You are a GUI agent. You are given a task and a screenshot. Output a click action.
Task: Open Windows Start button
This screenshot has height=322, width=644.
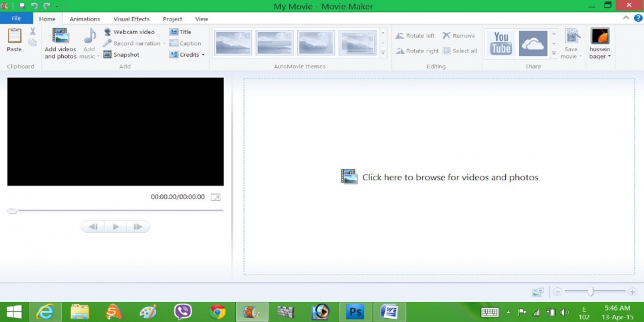(15, 312)
